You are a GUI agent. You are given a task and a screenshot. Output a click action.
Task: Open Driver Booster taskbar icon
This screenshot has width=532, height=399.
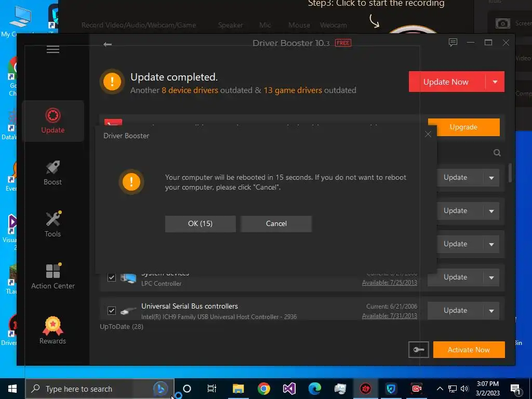[365, 389]
